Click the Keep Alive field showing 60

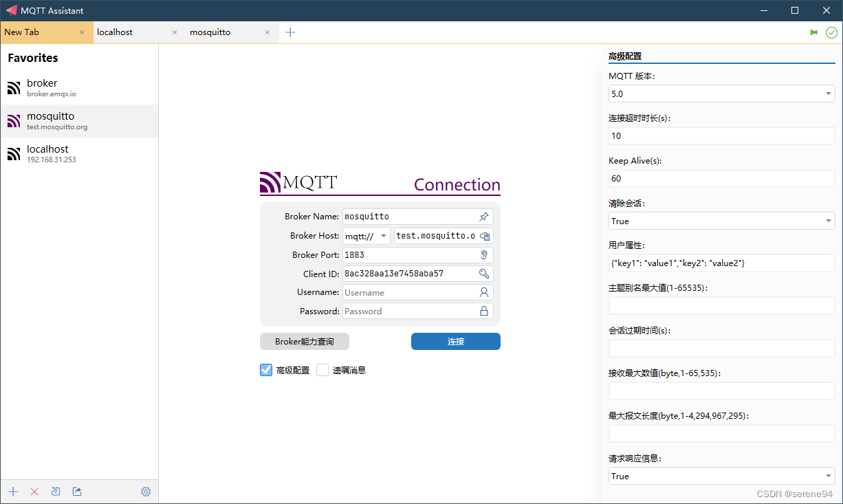click(x=722, y=179)
